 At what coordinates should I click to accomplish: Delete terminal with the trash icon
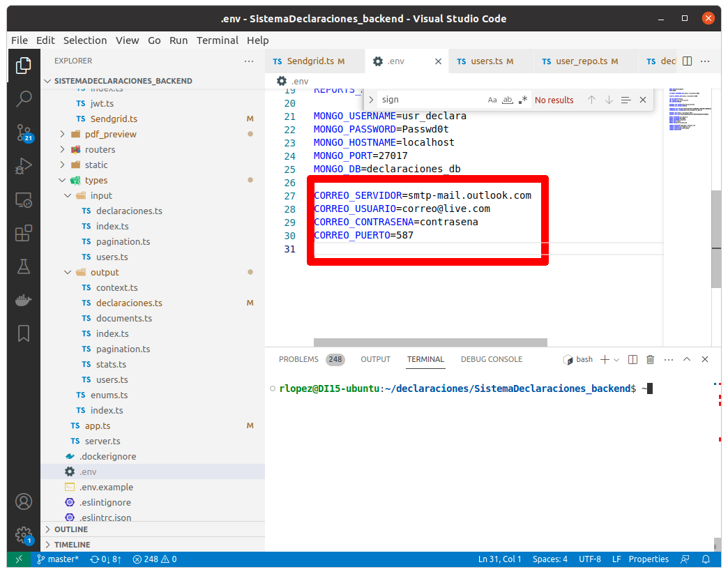point(650,360)
